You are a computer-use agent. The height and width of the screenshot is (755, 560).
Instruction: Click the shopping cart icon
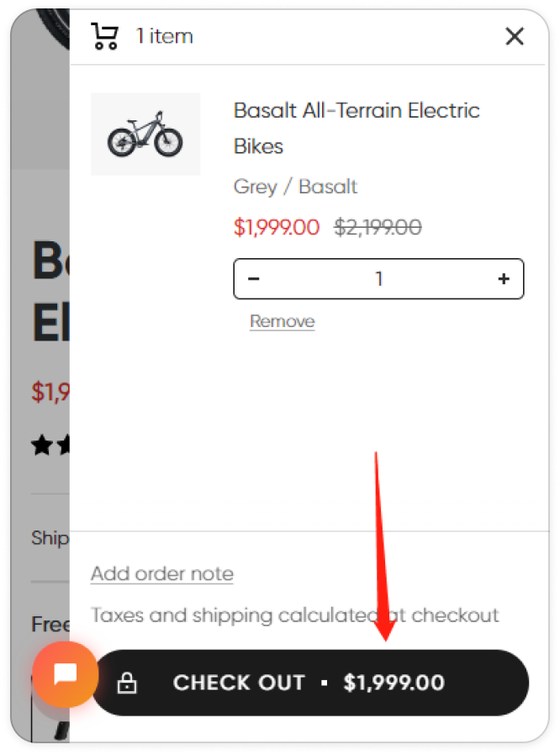point(104,36)
